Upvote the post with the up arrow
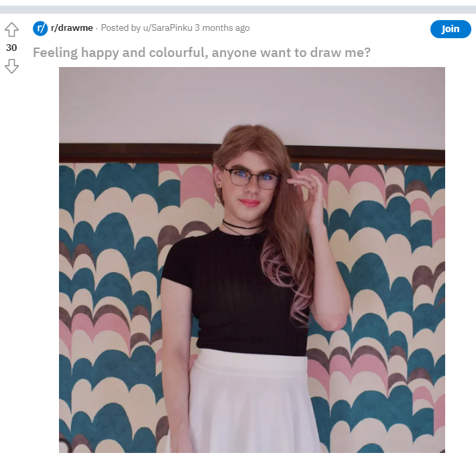Viewport: 476px width, 459px height. click(11, 29)
